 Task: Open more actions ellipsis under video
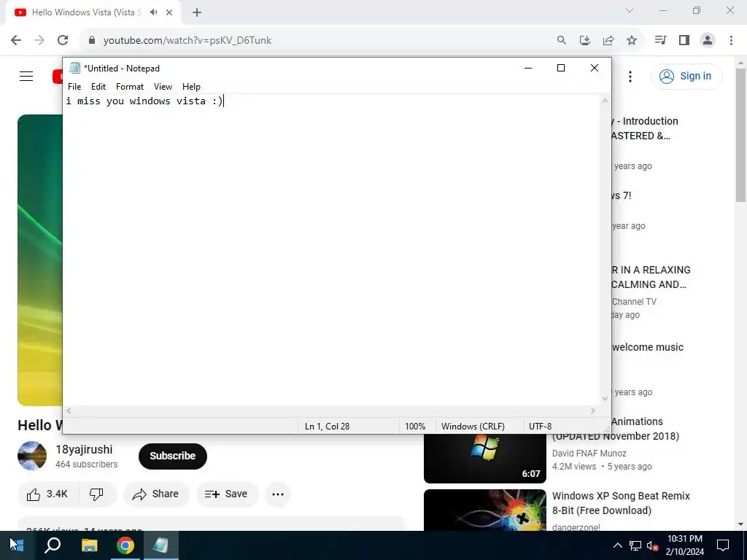(x=278, y=494)
